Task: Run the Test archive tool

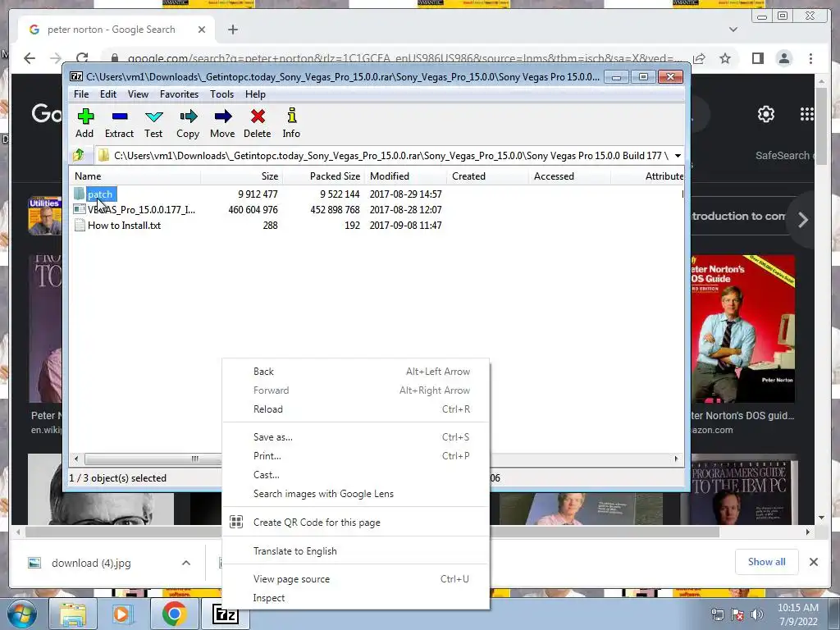Action: tap(153, 123)
